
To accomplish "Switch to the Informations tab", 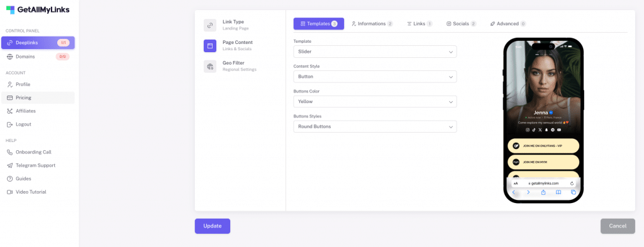I will tap(372, 24).
